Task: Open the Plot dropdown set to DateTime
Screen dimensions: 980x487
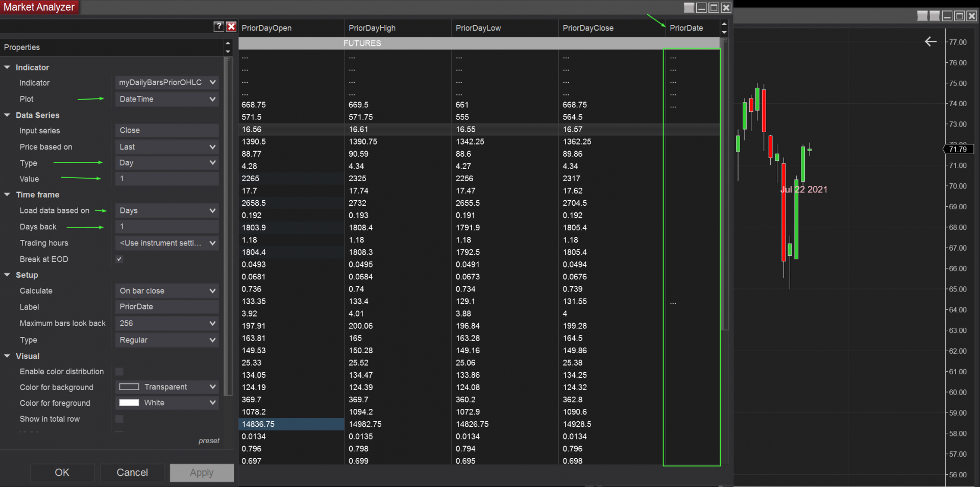Action: 167,99
